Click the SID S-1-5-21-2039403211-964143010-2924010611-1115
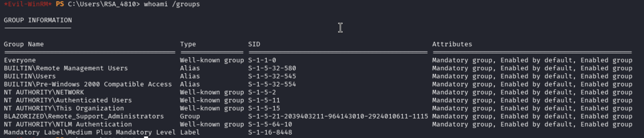The width and height of the screenshot is (644, 138). pos(338,116)
